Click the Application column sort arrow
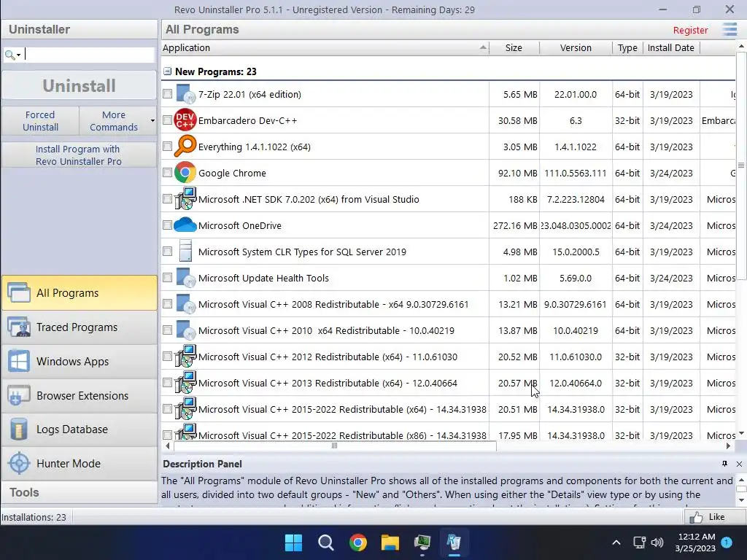Screen dimensions: 747x560 (x=483, y=47)
